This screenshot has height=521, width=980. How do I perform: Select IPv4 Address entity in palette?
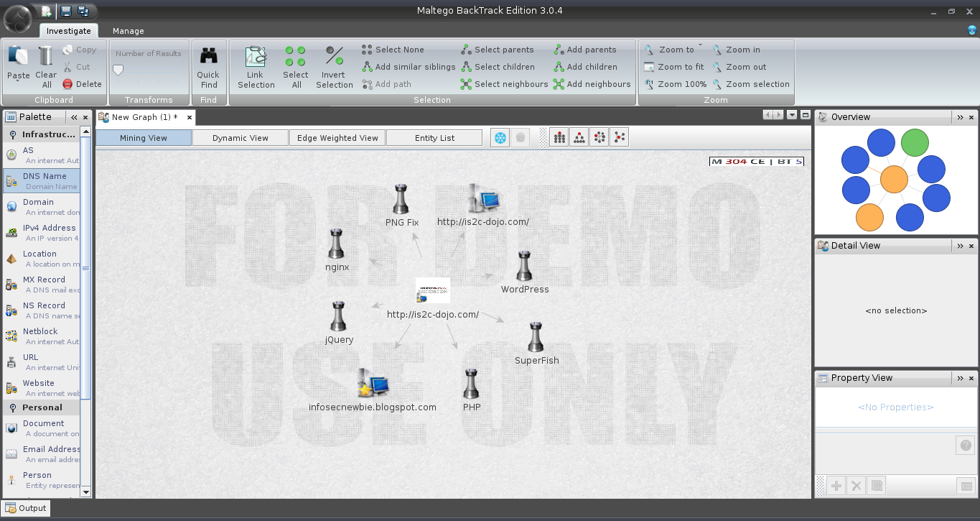tap(42, 232)
